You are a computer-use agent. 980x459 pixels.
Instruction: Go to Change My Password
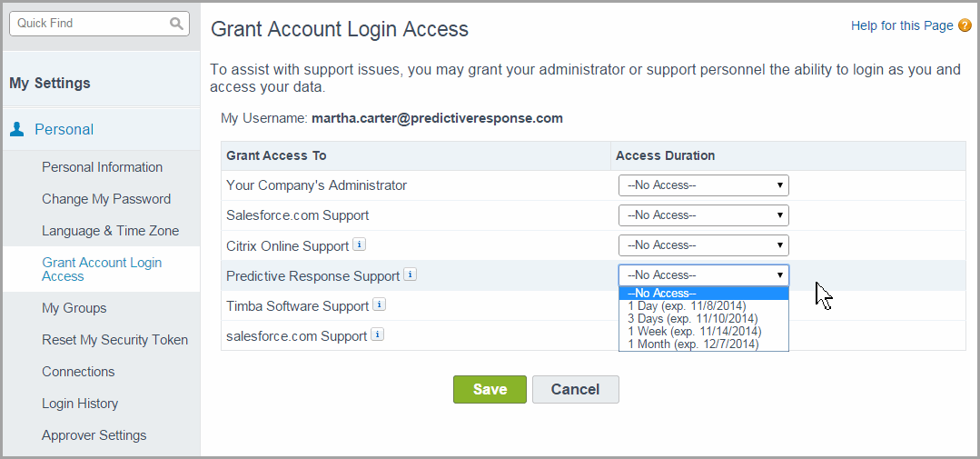pos(105,199)
